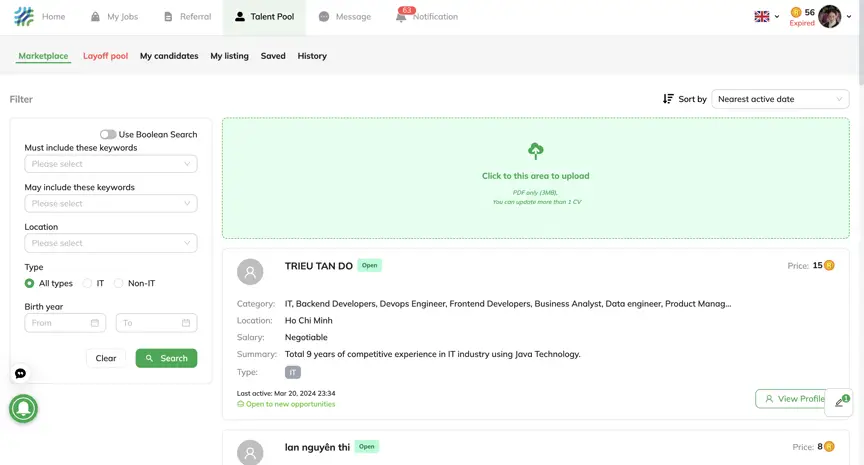This screenshot has width=864, height=465.
Task: Click lan nguyên thi profile avatar
Action: click(x=250, y=453)
